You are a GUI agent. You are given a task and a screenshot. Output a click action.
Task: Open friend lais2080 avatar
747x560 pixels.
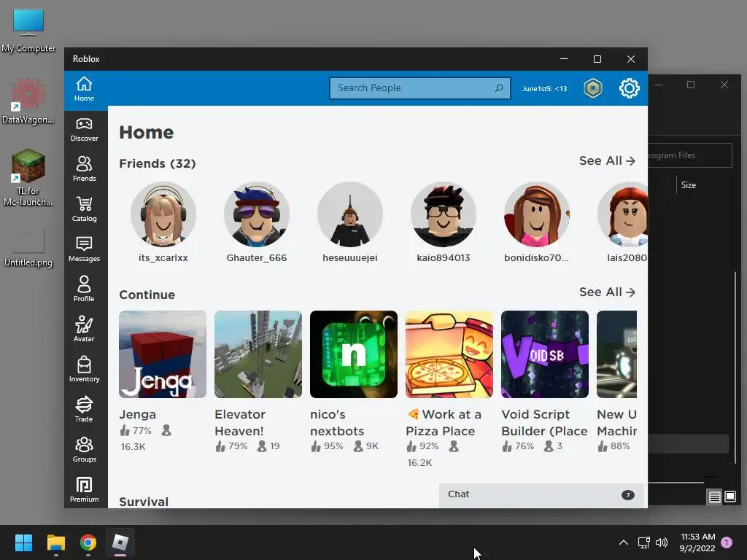[x=623, y=214]
